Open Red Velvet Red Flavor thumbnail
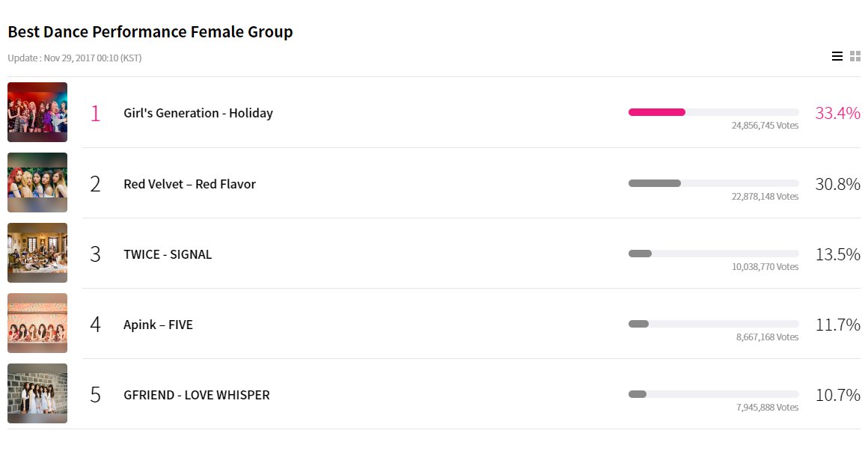Image resolution: width=868 pixels, height=451 pixels. click(37, 182)
